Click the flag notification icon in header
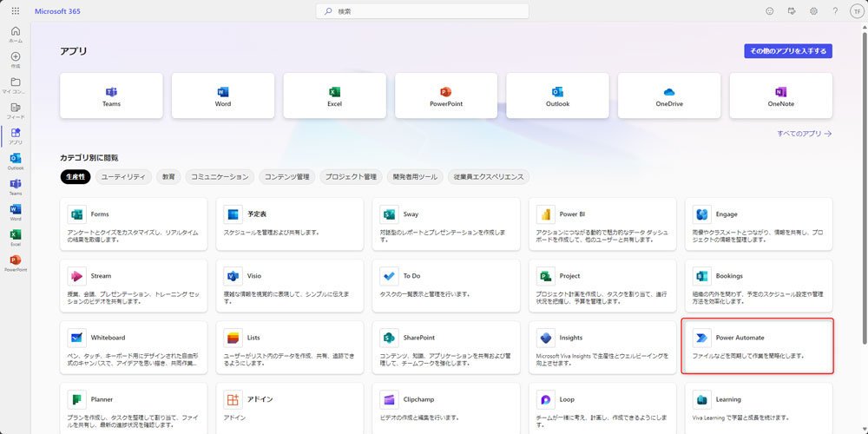Image resolution: width=868 pixels, height=434 pixels. point(792,11)
